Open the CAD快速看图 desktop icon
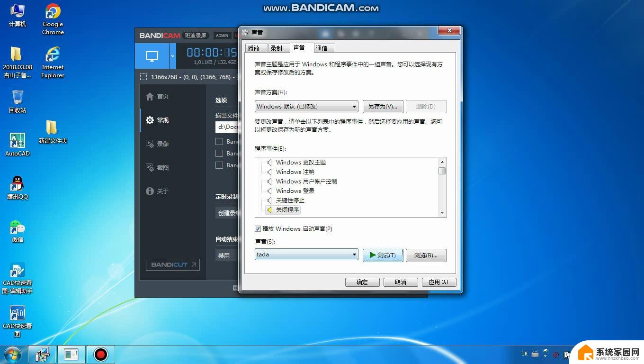The image size is (644, 364). (x=18, y=321)
